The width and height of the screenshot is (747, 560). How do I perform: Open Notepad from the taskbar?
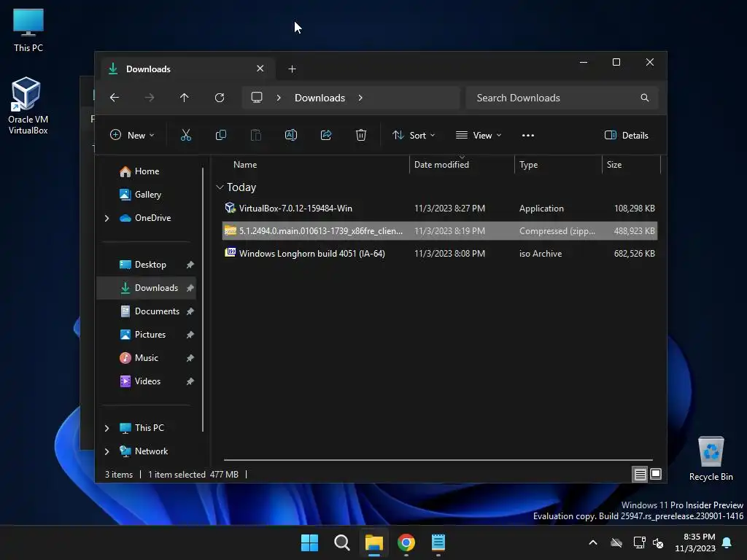[438, 542]
